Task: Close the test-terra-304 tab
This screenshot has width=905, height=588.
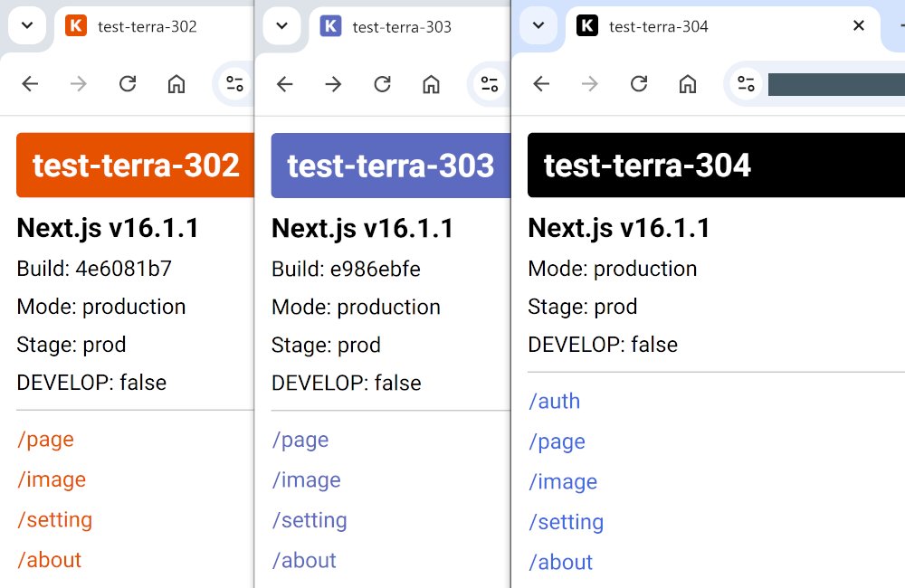Action: point(859,25)
